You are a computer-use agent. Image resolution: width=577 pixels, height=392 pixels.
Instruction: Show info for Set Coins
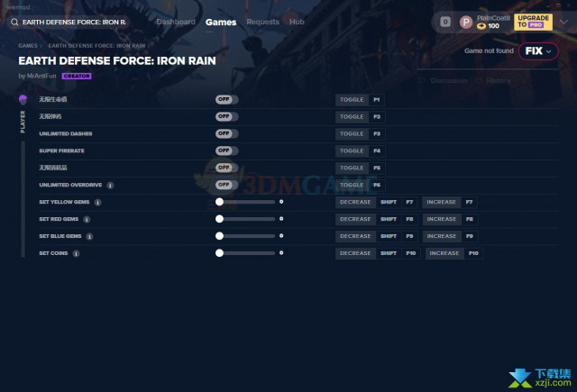(x=76, y=253)
